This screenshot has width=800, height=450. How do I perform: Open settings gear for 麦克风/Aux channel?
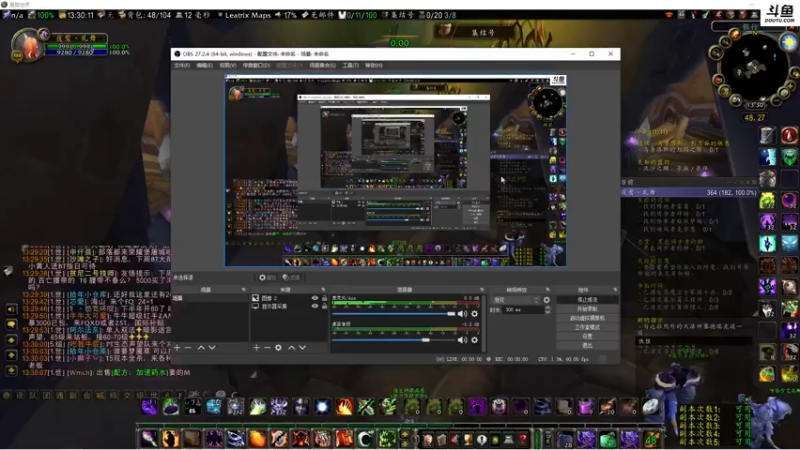[474, 314]
